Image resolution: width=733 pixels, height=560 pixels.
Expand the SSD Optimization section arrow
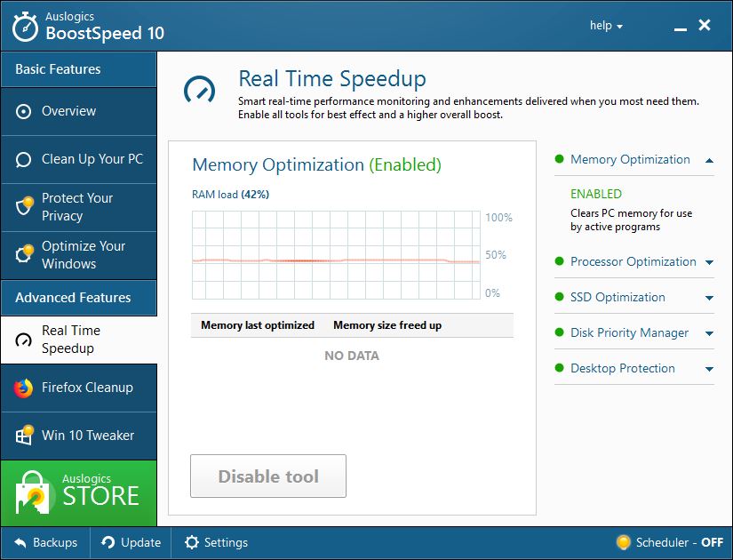pos(709,298)
